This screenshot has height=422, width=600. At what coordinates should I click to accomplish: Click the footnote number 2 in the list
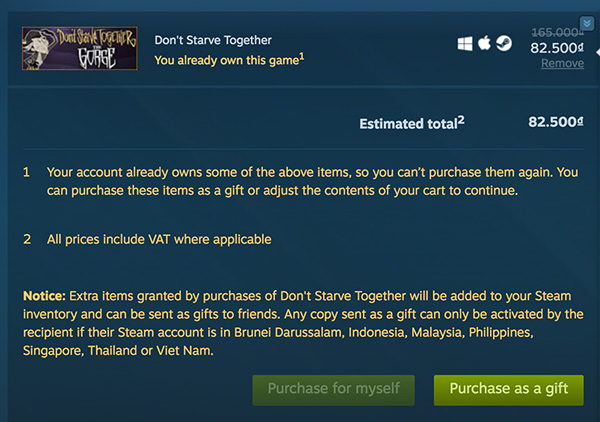[27, 239]
